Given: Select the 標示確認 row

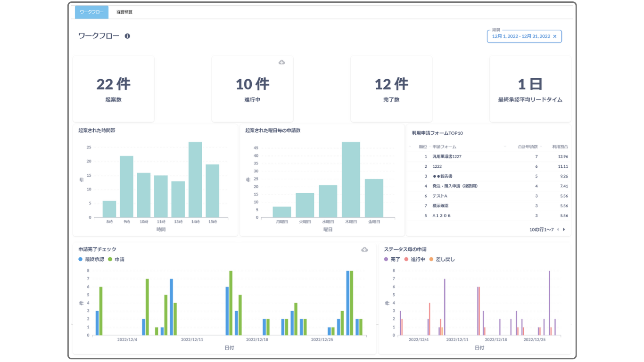Looking at the screenshot, I should pyautogui.click(x=488, y=206).
